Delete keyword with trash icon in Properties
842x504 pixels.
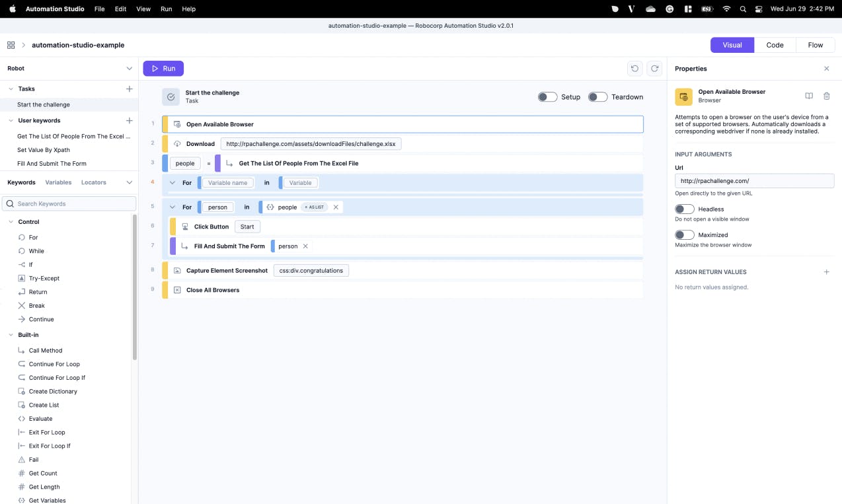point(826,96)
